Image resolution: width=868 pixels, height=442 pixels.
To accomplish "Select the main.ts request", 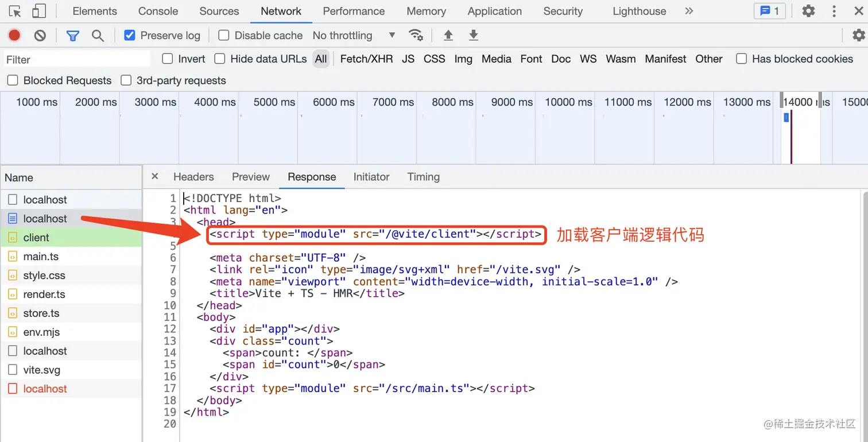I will click(71, 257).
